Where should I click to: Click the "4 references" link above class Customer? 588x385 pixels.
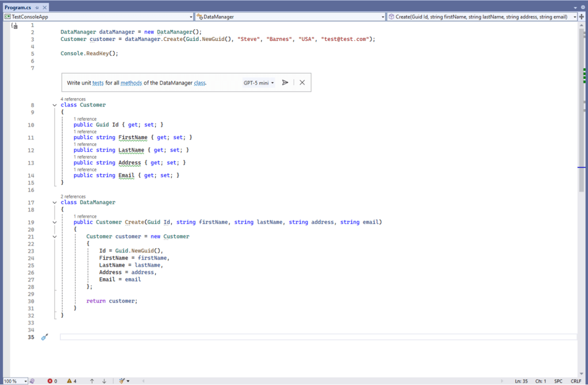[x=73, y=99]
